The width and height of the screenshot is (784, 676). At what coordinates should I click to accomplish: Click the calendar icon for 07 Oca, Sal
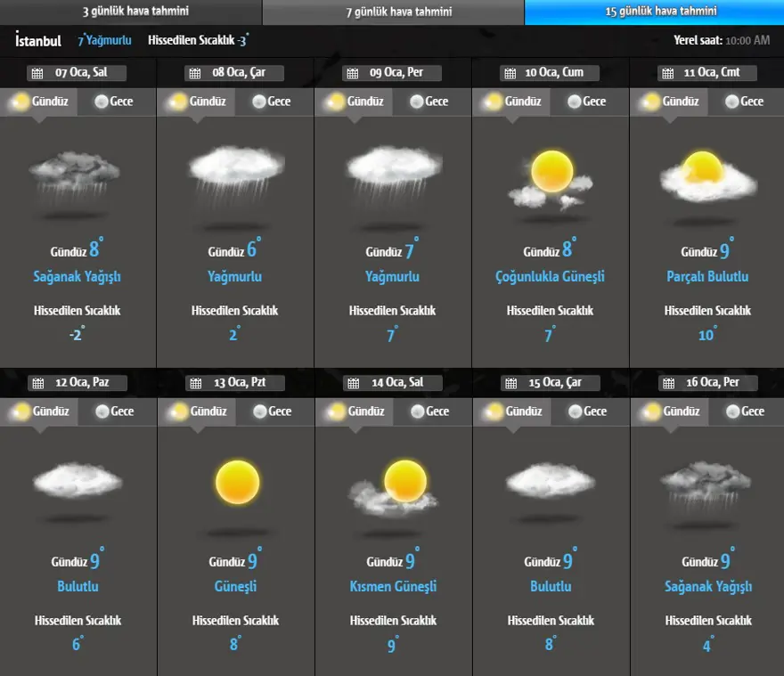pos(37,73)
